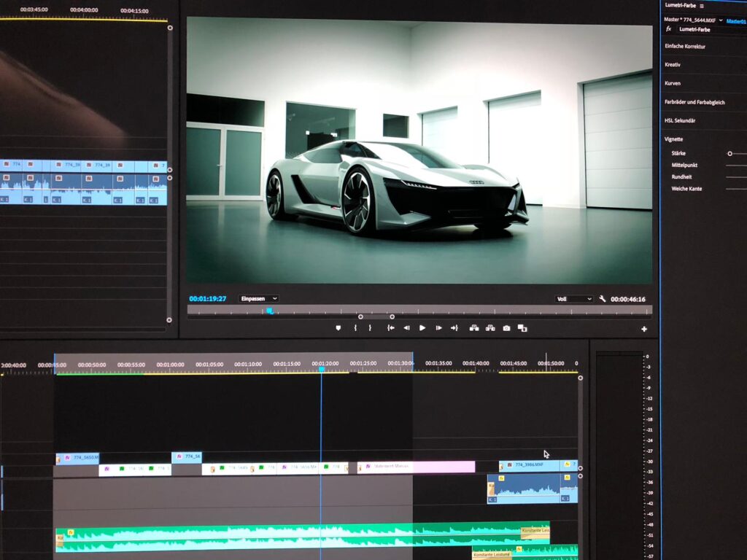
Task: Jump to the In point
Action: coord(391,328)
